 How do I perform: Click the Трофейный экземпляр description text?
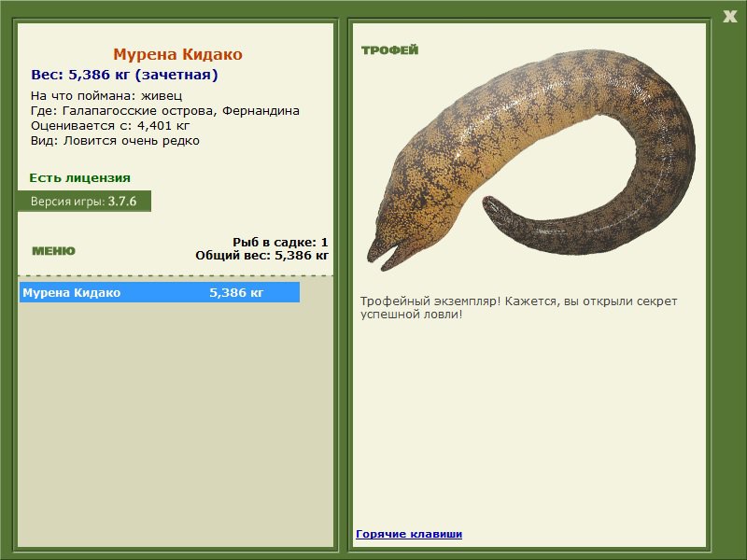(518, 308)
